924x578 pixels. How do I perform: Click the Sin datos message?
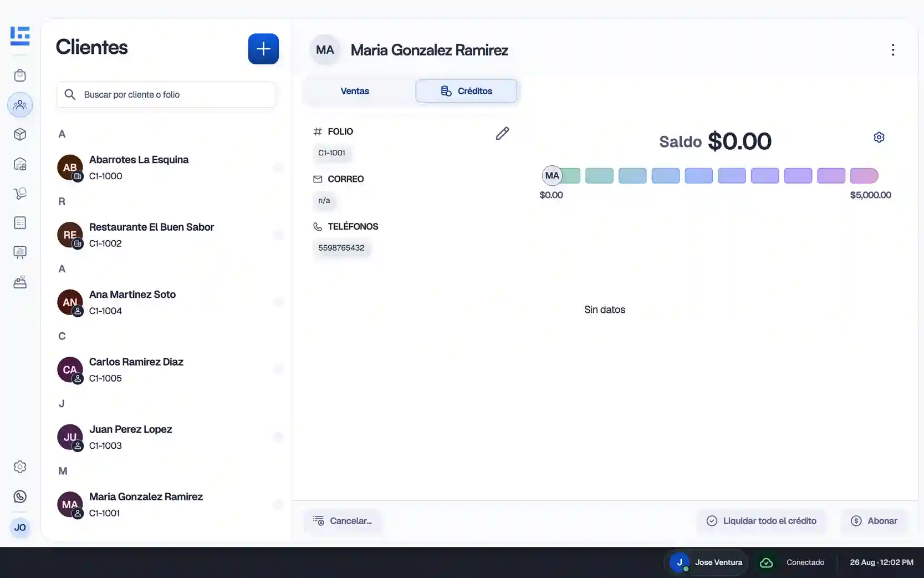coord(604,310)
